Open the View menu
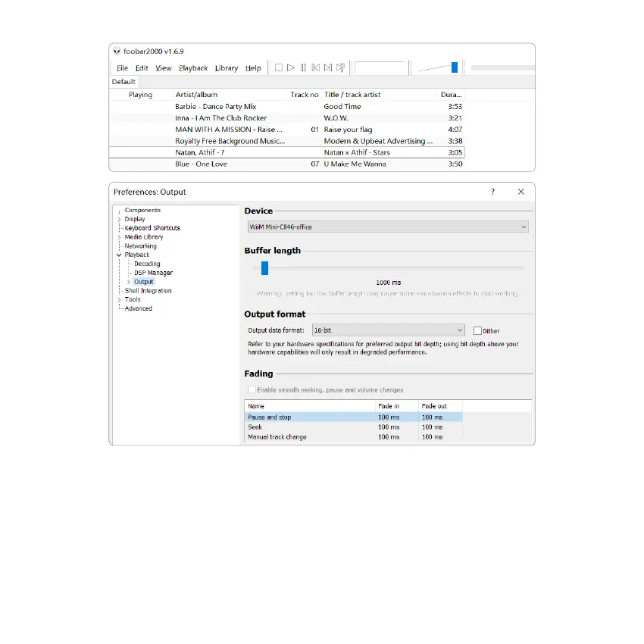 [163, 68]
